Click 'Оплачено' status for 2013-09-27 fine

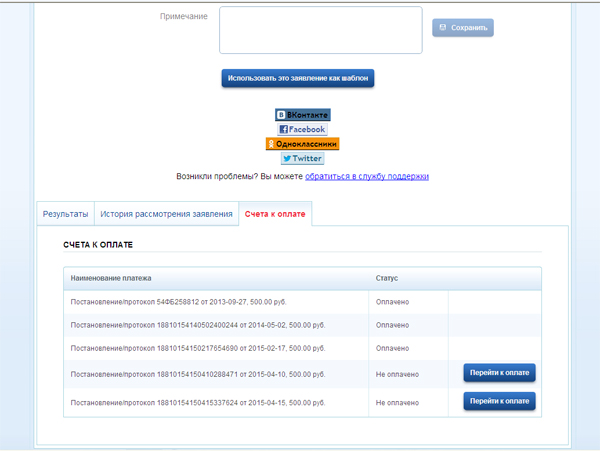[x=392, y=301]
